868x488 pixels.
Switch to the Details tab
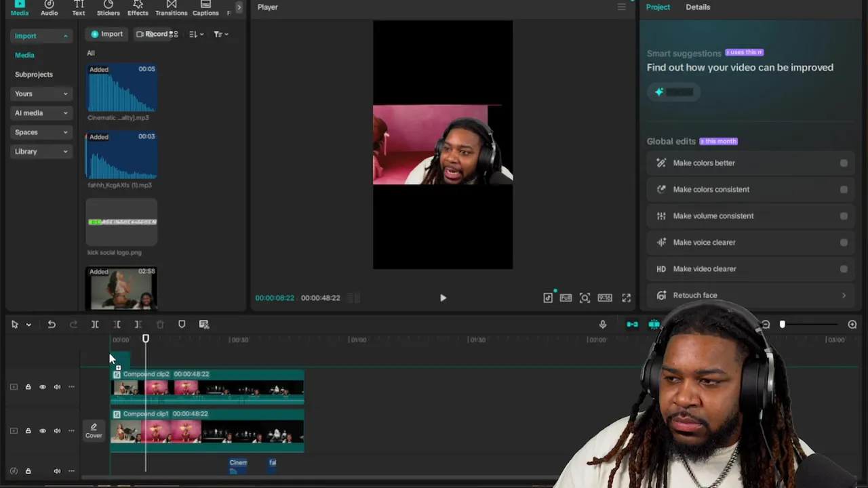point(698,7)
